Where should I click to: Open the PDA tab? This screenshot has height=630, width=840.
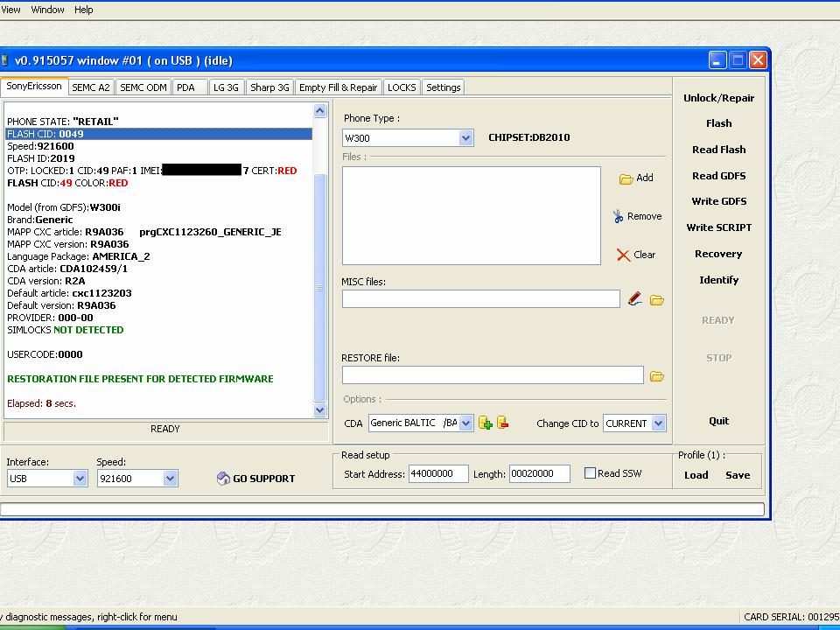coord(190,87)
